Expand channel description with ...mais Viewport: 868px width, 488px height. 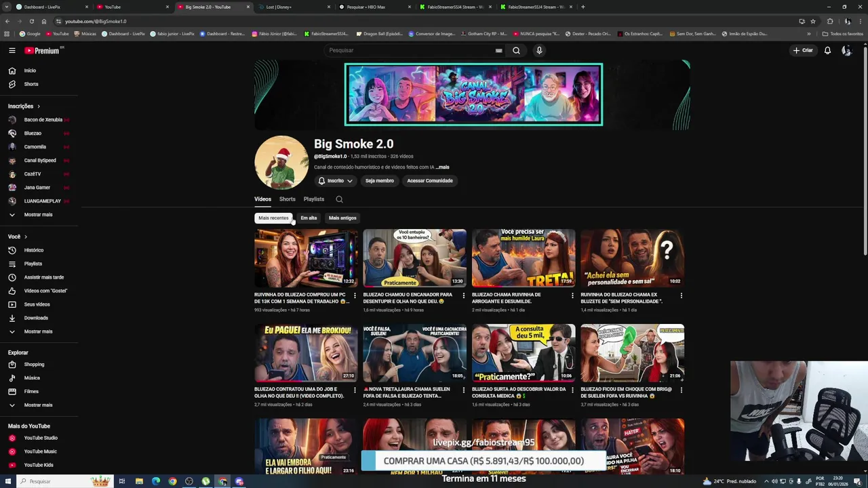tap(442, 167)
